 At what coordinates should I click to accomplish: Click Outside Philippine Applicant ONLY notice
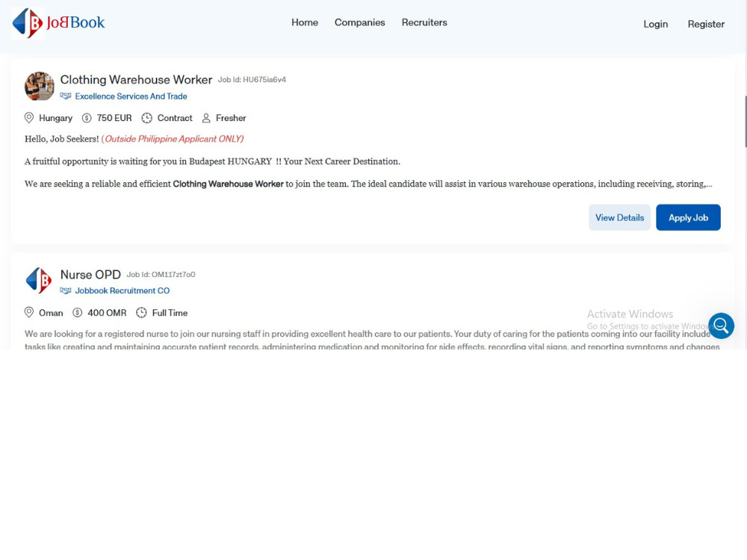pos(173,139)
